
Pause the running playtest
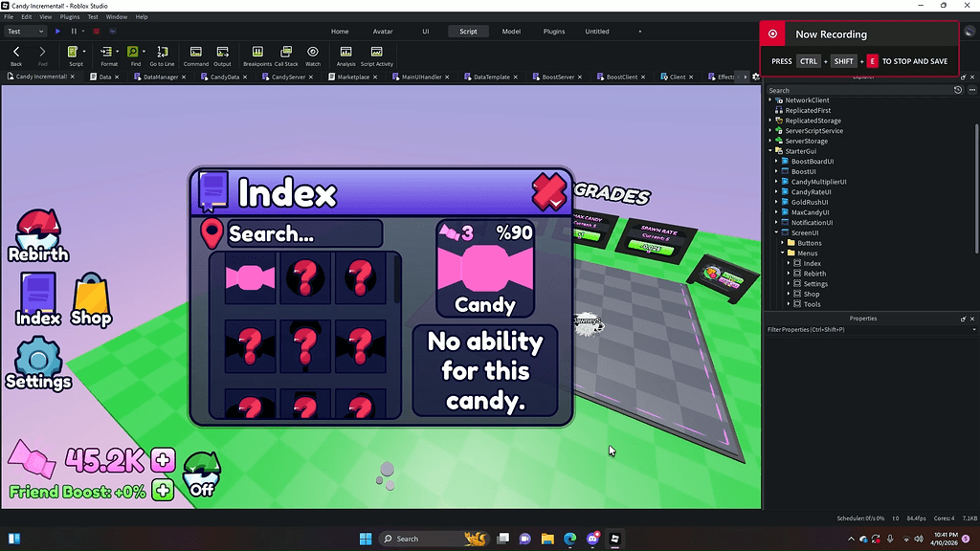pos(74,32)
